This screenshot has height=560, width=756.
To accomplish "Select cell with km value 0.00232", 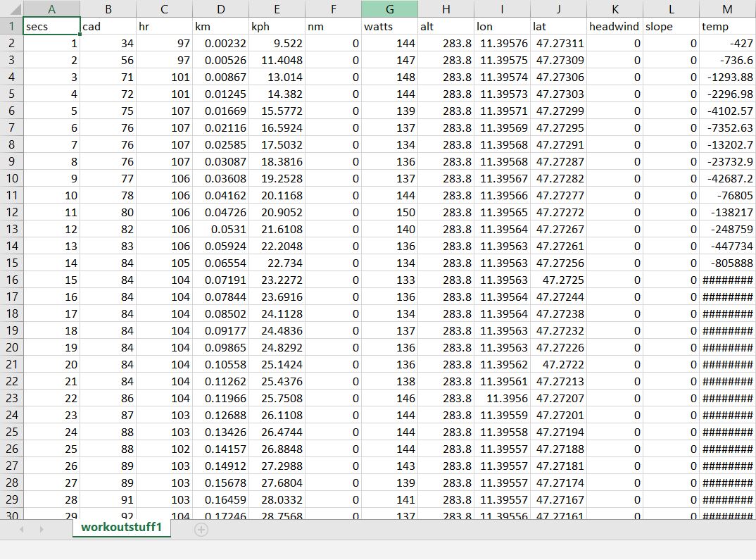I will click(x=221, y=43).
